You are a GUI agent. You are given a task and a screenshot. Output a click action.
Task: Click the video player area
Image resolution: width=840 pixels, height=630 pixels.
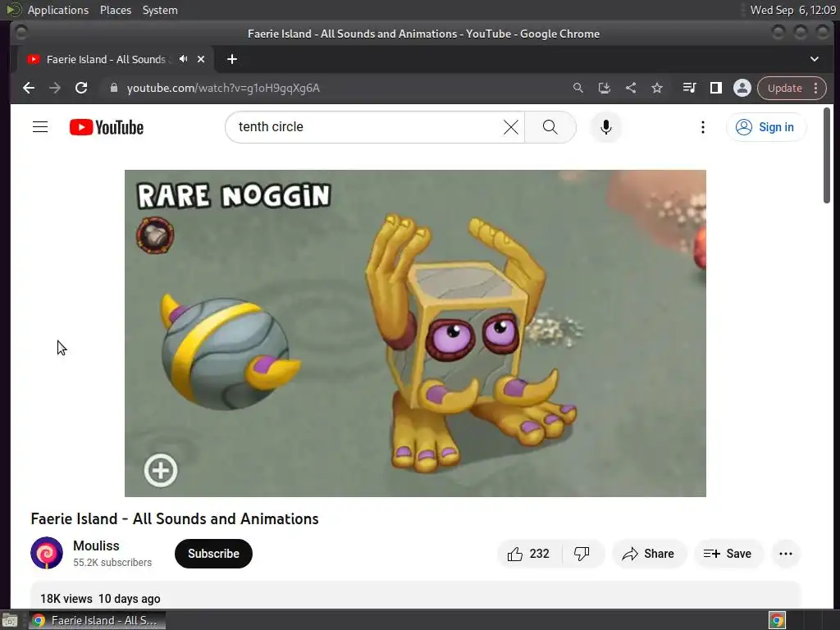pyautogui.click(x=415, y=333)
